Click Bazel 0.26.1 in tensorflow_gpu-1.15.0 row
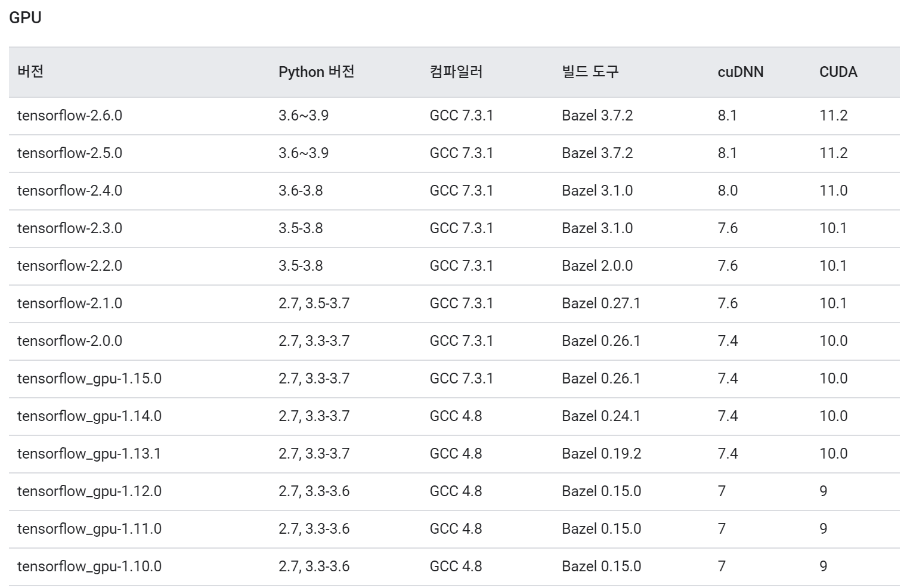The width and height of the screenshot is (910, 588). [601, 379]
